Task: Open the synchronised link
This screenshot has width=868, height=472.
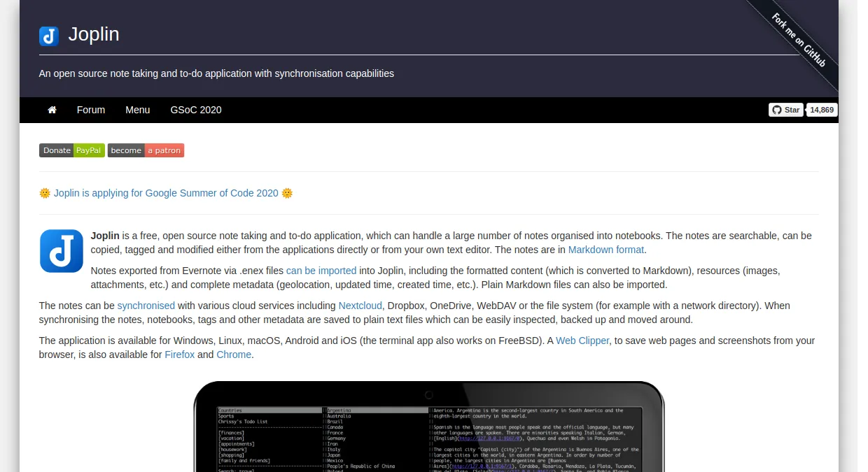Action: (x=146, y=306)
